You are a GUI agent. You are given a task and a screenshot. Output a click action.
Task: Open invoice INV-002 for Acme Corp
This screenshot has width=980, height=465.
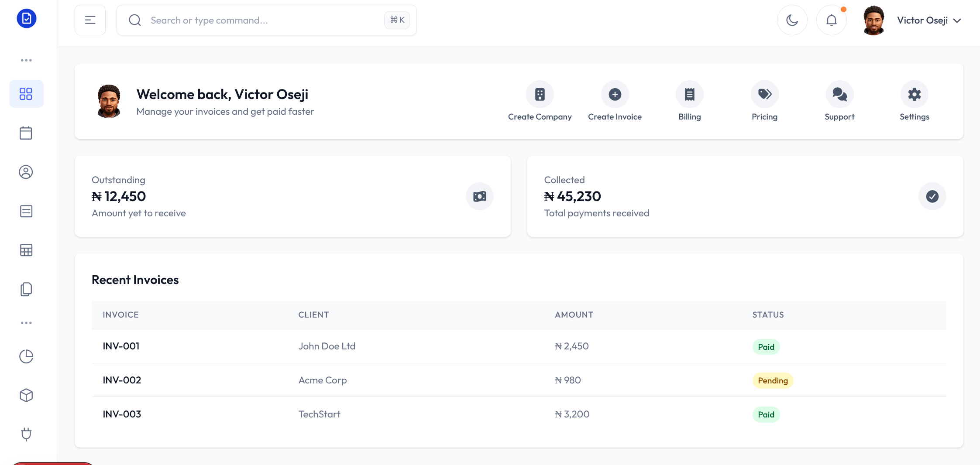122,380
